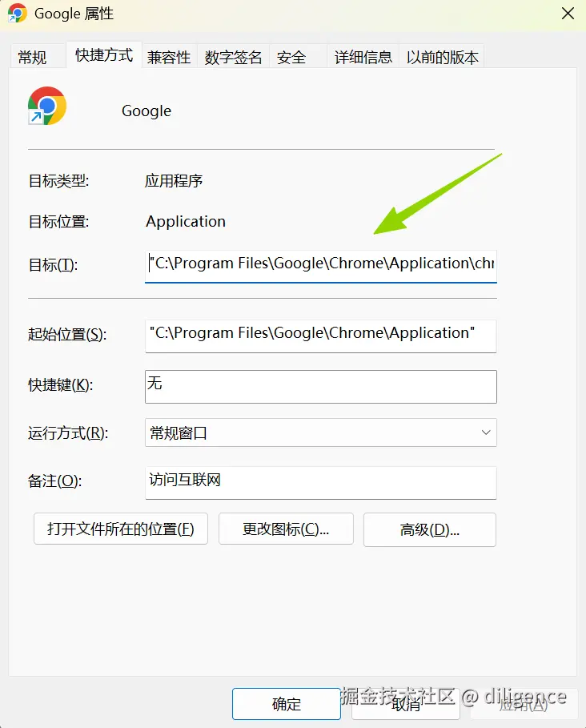This screenshot has width=586, height=728.
Task: Expand the 运行方式 dropdown arrow
Action: (x=486, y=432)
